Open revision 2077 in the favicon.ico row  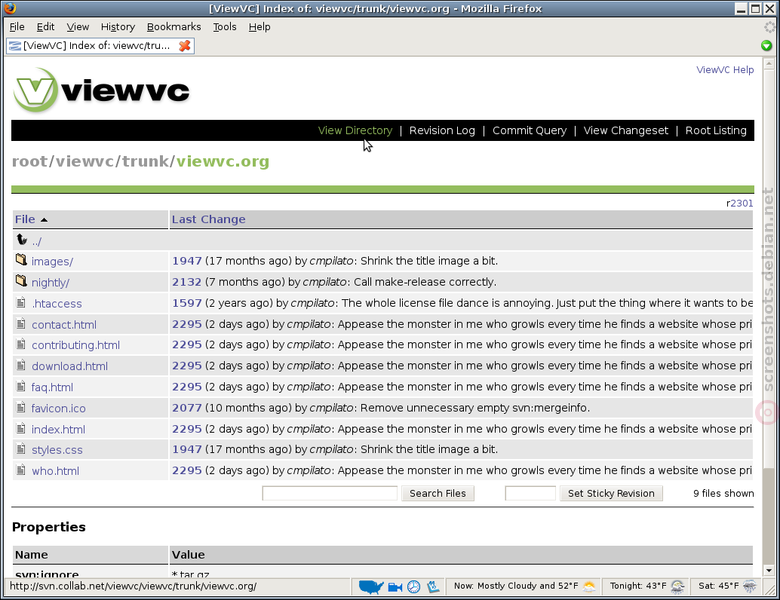pyautogui.click(x=187, y=408)
